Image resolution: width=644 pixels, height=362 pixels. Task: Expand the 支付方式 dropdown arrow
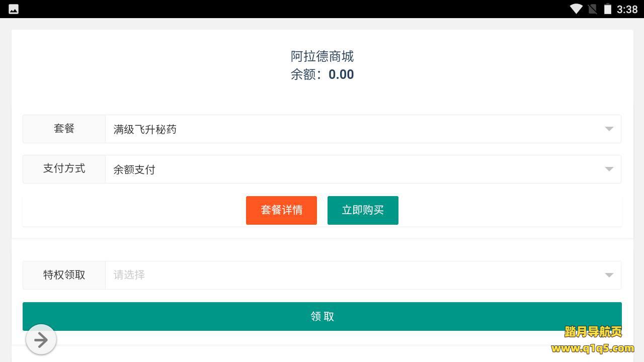(609, 169)
